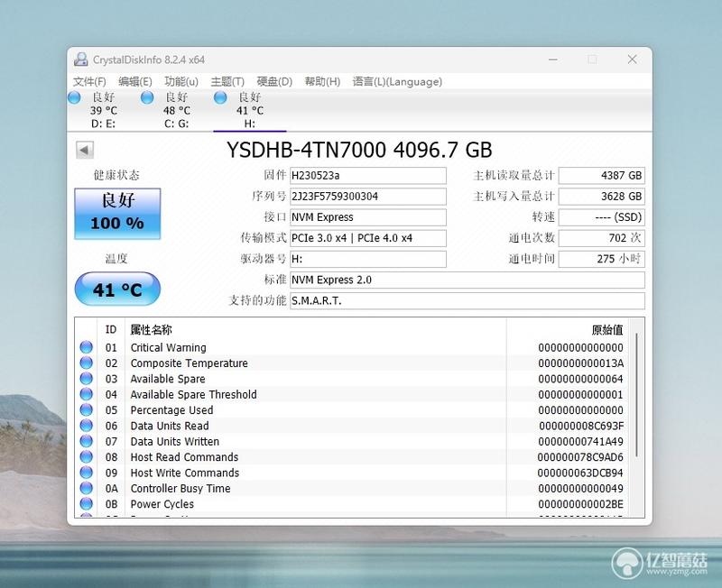Click the 41 °C temperature button

pos(117,289)
